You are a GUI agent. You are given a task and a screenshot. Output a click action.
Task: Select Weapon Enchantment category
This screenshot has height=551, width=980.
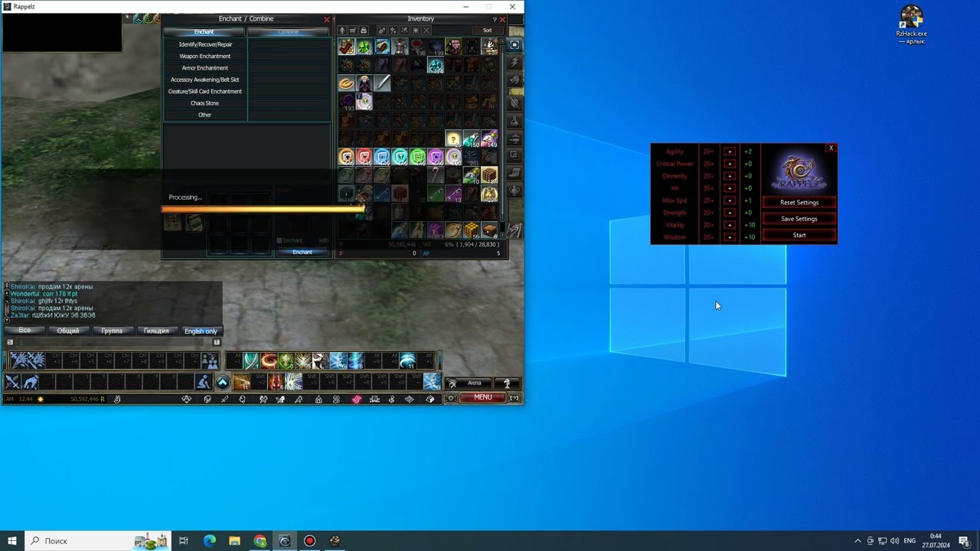click(x=205, y=56)
